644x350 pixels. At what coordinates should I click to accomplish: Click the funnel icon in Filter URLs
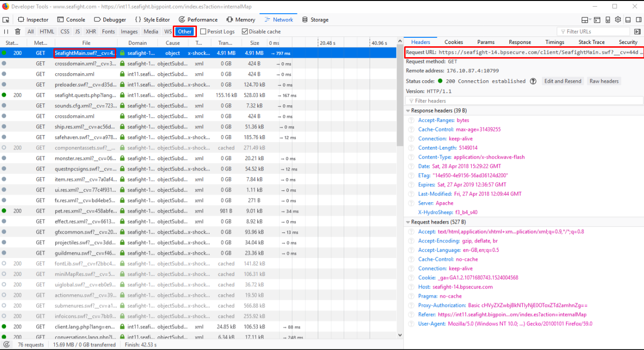[x=563, y=32]
